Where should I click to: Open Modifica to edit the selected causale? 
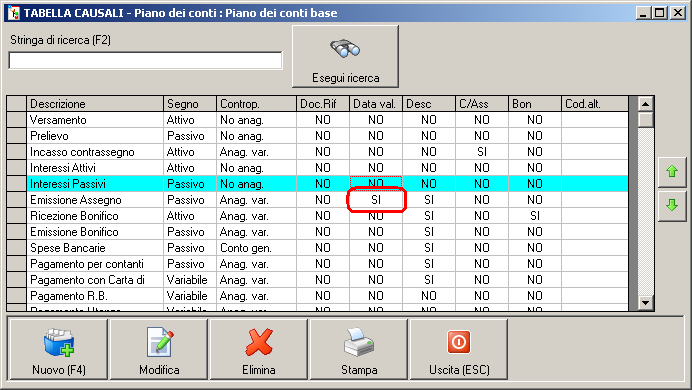tap(159, 350)
